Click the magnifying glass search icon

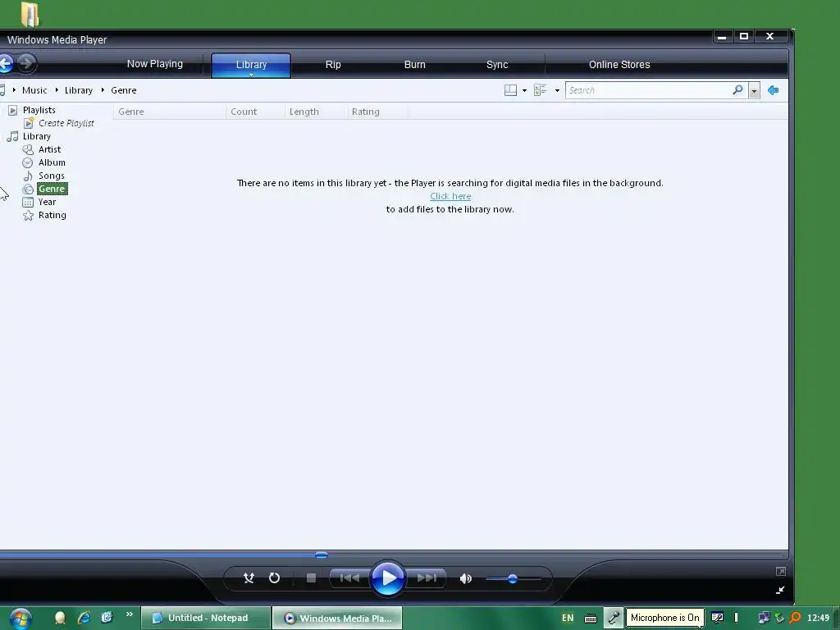click(x=738, y=90)
